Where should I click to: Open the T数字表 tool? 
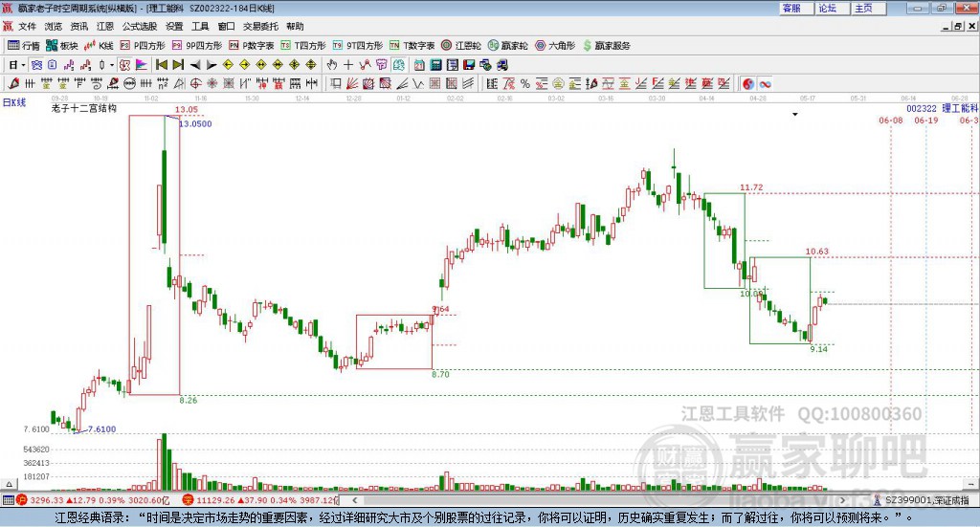412,46
